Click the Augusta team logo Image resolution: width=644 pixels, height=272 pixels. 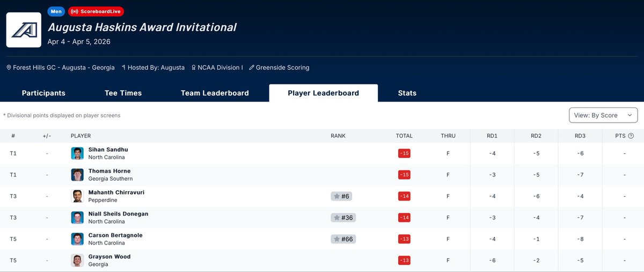click(x=24, y=30)
